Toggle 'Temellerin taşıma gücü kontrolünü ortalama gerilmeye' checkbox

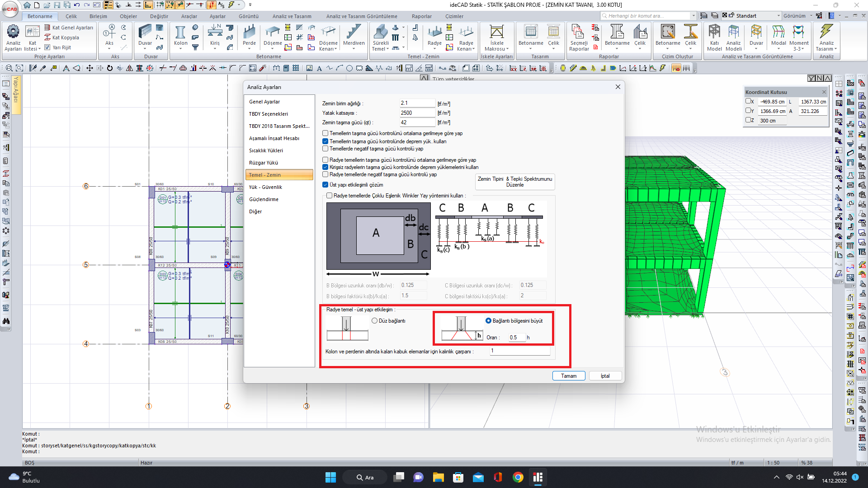tap(325, 133)
